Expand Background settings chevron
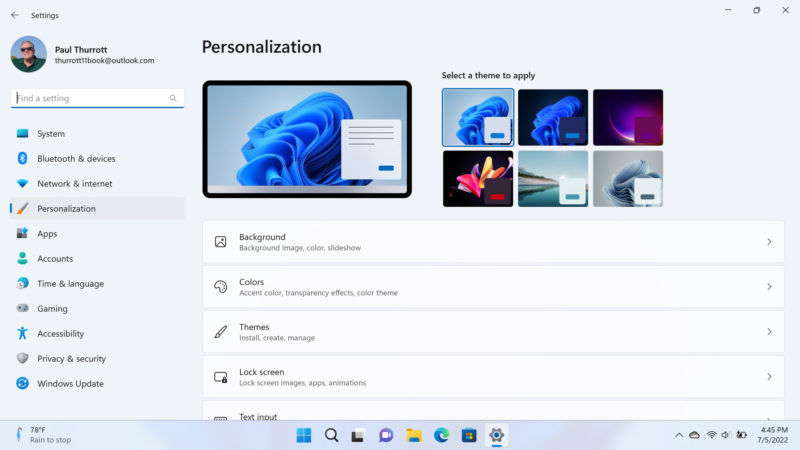800x450 pixels. (769, 242)
